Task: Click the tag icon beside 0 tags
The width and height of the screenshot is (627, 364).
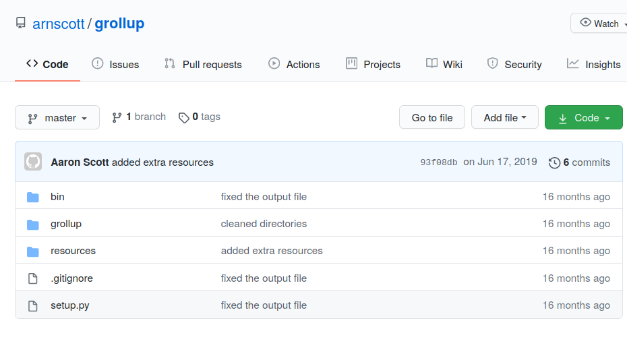Action: 183,117
